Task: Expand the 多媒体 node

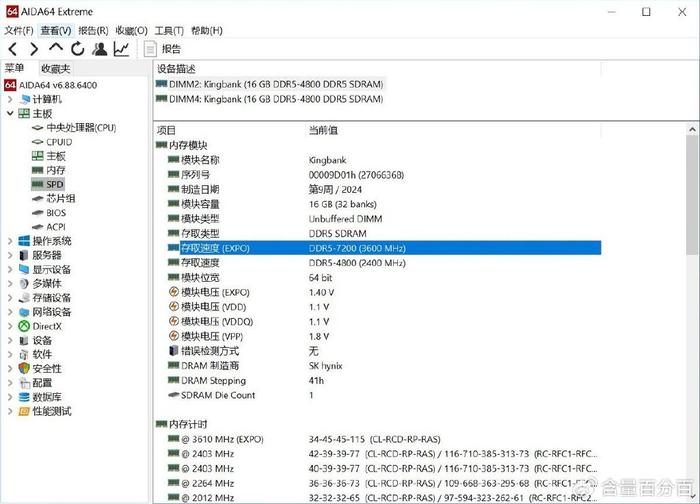Action: click(x=10, y=283)
